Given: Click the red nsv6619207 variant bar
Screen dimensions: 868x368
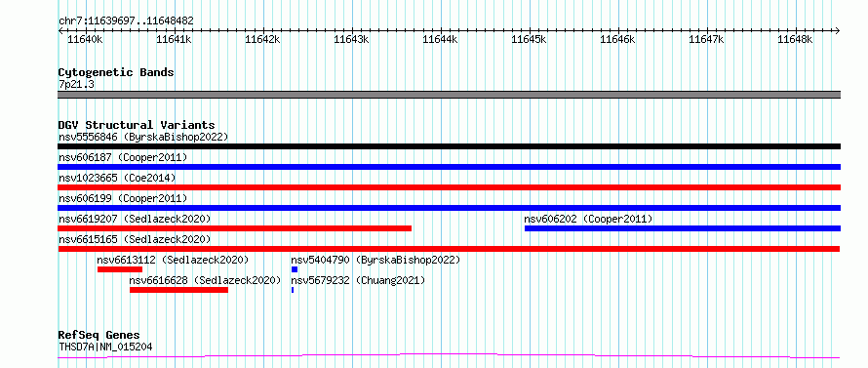Looking at the screenshot, I should [x=235, y=228].
